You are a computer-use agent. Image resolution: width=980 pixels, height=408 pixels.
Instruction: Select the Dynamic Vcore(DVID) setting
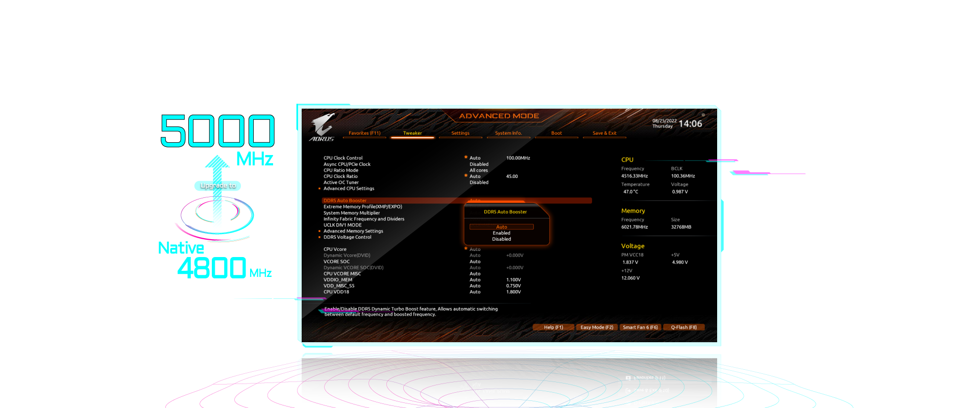pyautogui.click(x=347, y=256)
